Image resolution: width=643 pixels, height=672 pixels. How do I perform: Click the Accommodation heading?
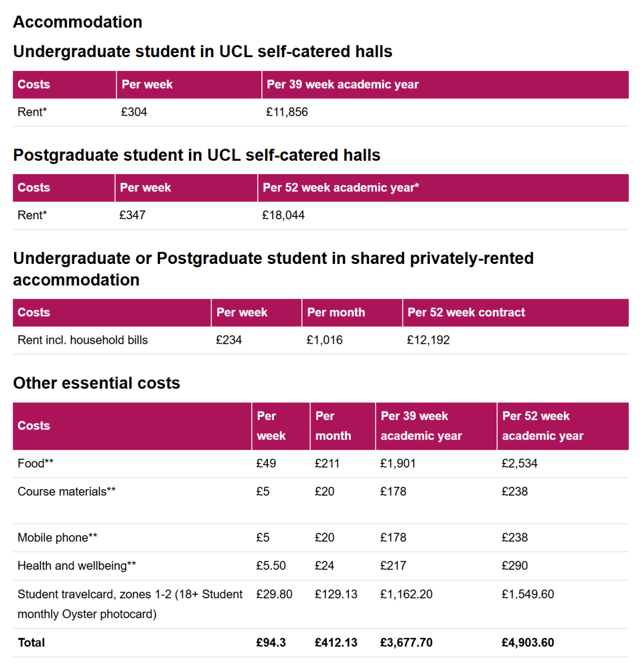pos(77,22)
